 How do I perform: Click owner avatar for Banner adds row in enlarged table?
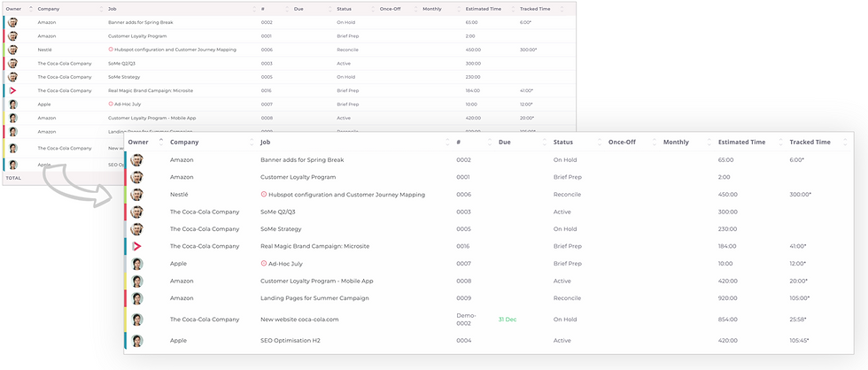(137, 160)
